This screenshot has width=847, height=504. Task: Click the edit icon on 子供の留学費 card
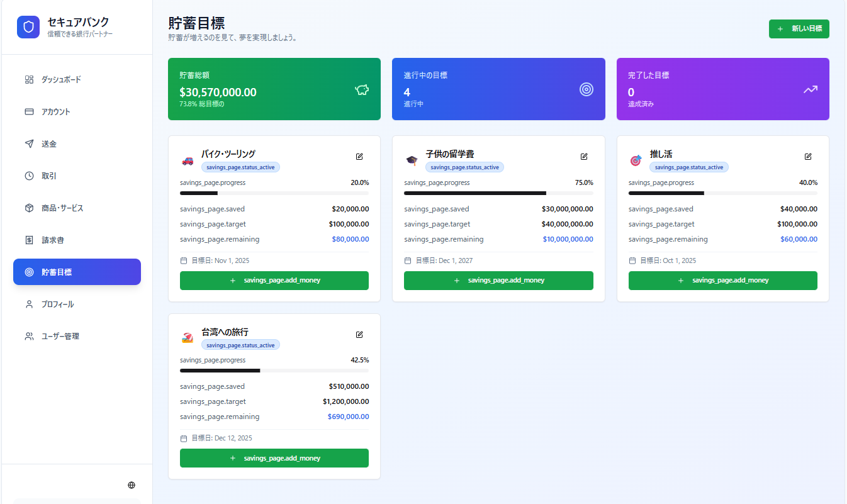point(584,157)
